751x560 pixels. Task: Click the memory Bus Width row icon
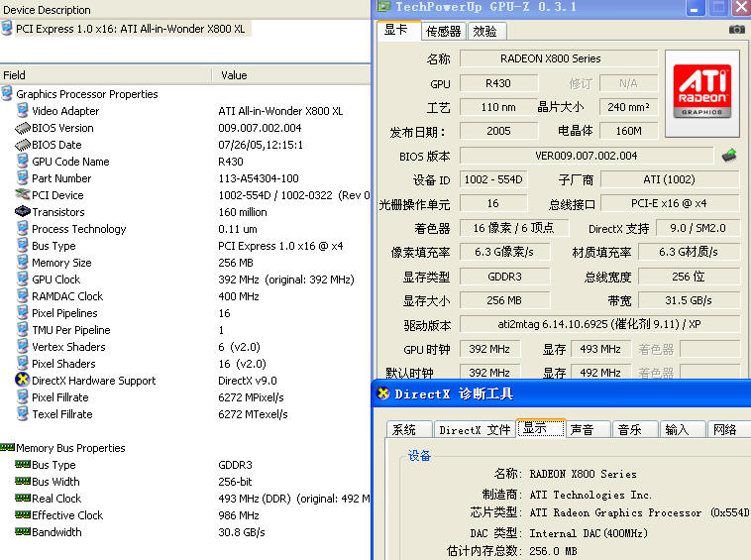[x=23, y=481]
